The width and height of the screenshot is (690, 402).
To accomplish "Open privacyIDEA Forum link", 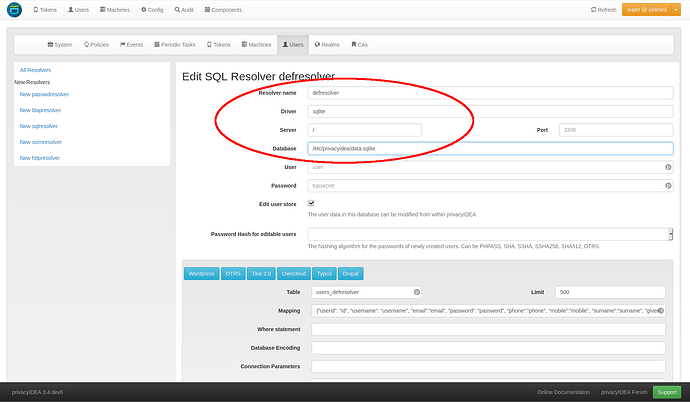I will [x=624, y=392].
